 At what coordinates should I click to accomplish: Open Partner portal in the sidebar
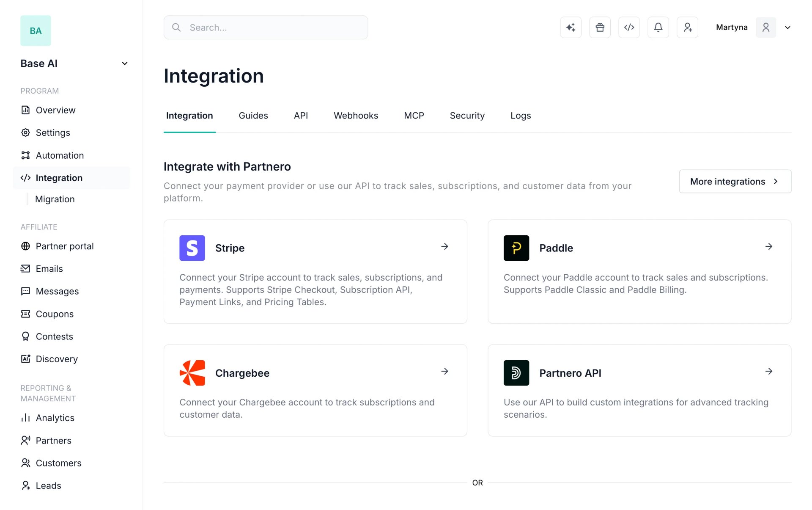65,246
